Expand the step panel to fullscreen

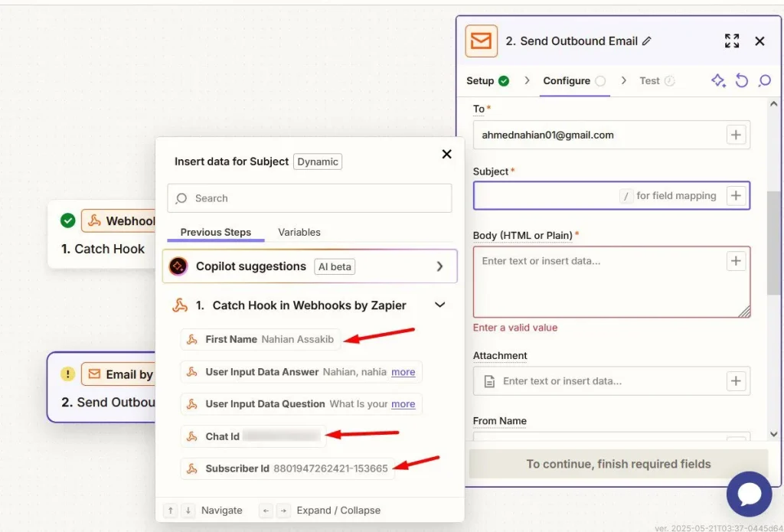732,41
